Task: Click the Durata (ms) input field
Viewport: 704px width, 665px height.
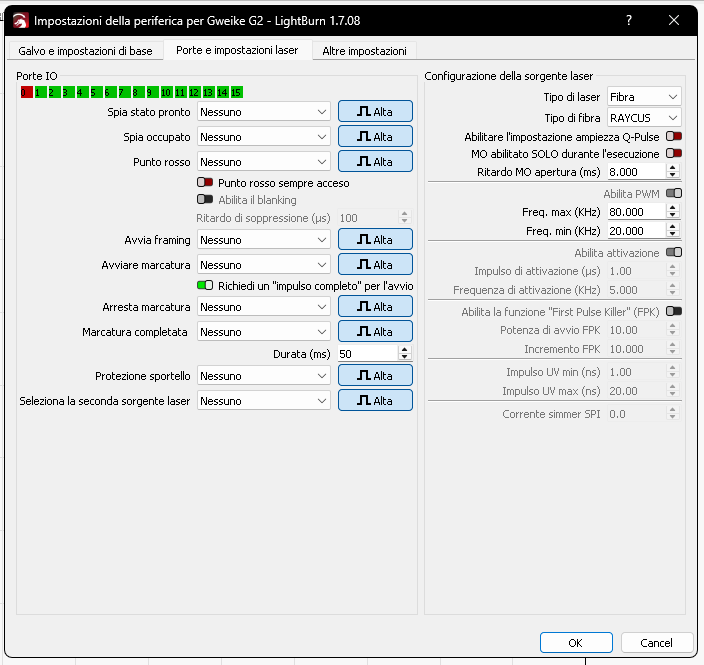Action: coord(366,354)
